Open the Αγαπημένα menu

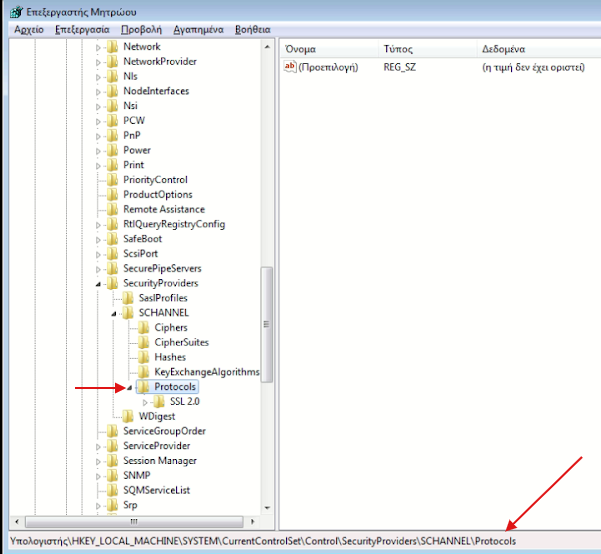click(197, 30)
